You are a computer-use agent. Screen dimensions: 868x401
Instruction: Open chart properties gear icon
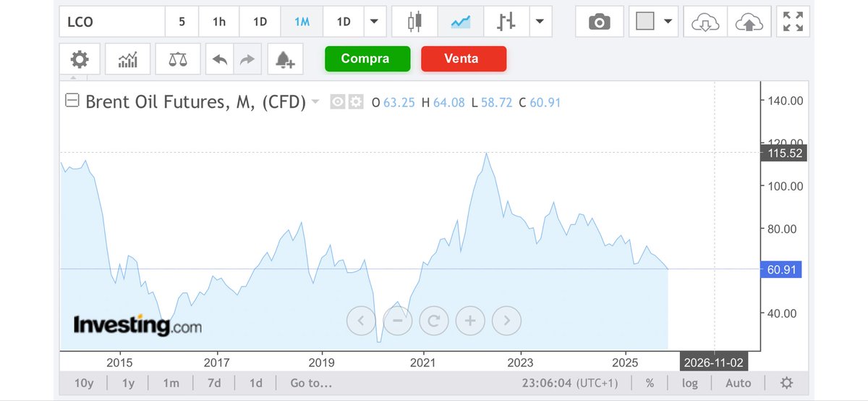pyautogui.click(x=79, y=59)
